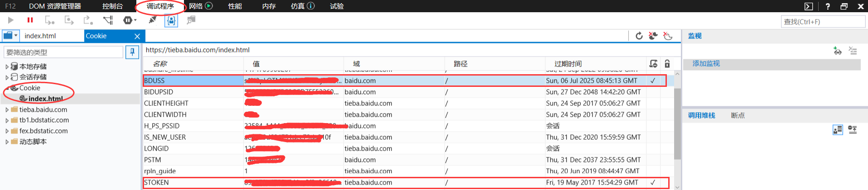Switch to 调用堆栈 call stack panel
This screenshot has width=868, height=190.
pos(701,115)
